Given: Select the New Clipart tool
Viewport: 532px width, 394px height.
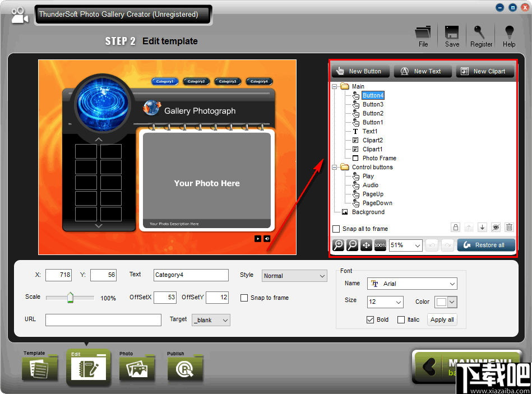Looking at the screenshot, I should [x=485, y=71].
